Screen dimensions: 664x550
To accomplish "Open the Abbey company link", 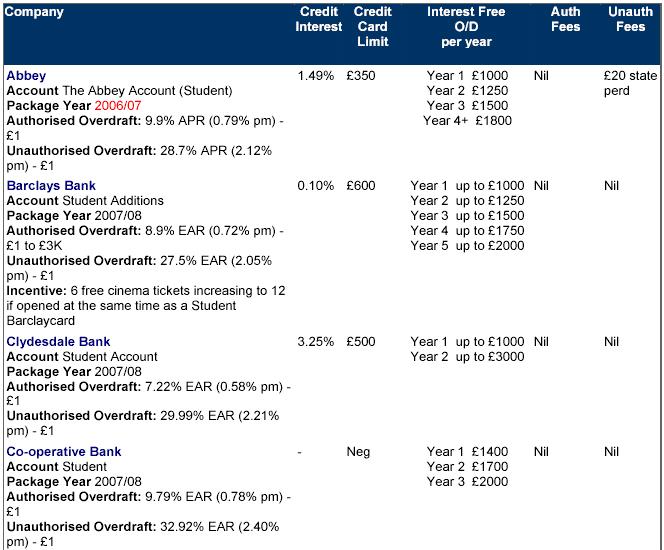I will tap(26, 76).
